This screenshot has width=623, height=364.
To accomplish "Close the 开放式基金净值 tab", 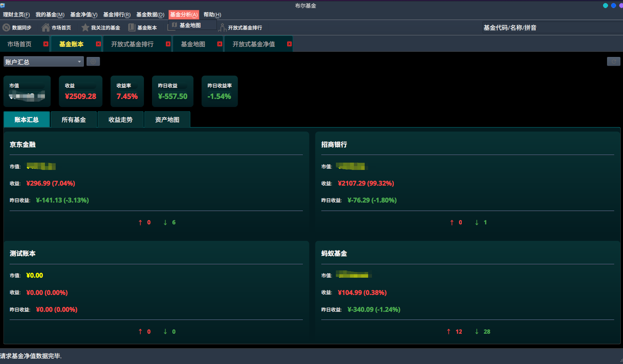I will pyautogui.click(x=289, y=44).
